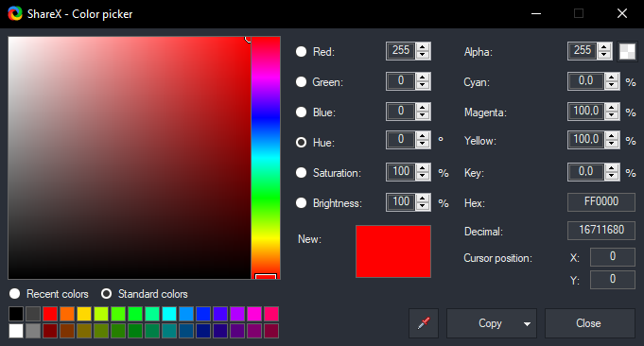Pick the yellow standard color swatch

(x=84, y=314)
